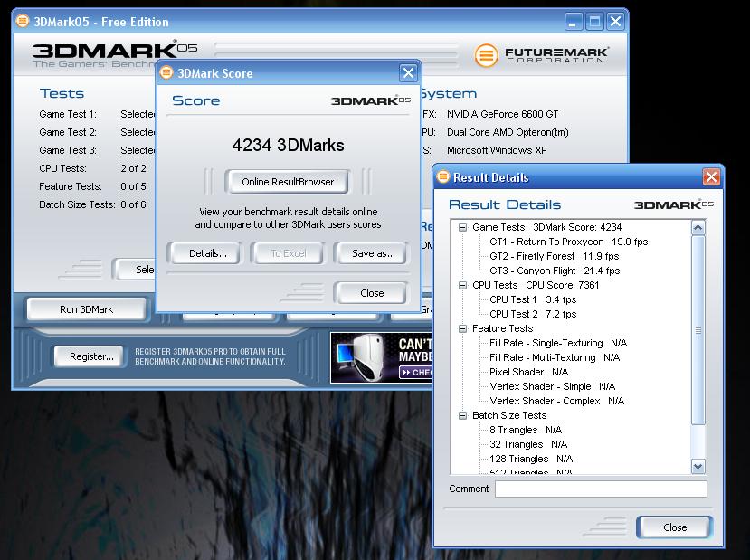Click into the Comment input field
This screenshot has width=750, height=560.
coord(601,489)
